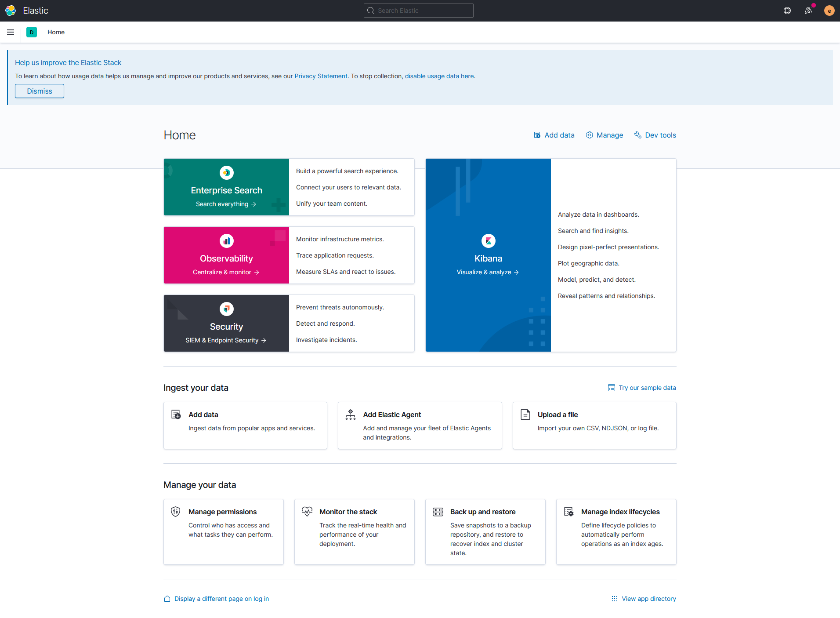Click the Security shield icon
840x618 pixels.
coord(226,309)
